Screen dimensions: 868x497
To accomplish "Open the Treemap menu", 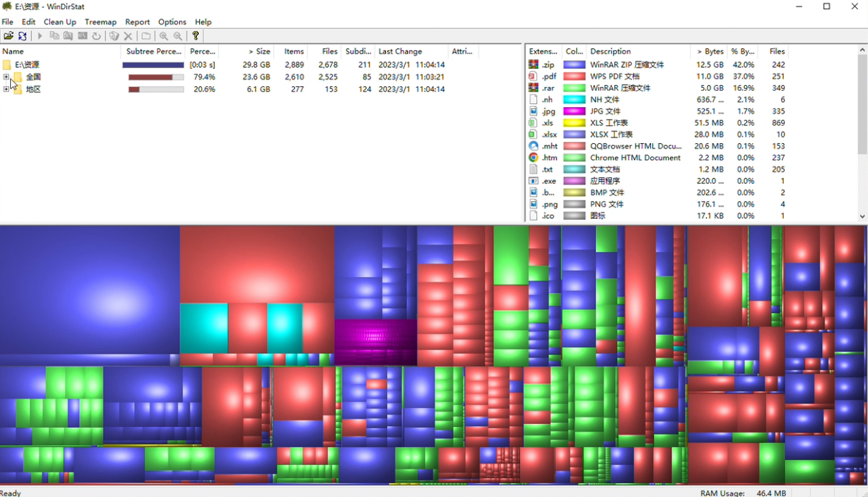I will (x=101, y=22).
